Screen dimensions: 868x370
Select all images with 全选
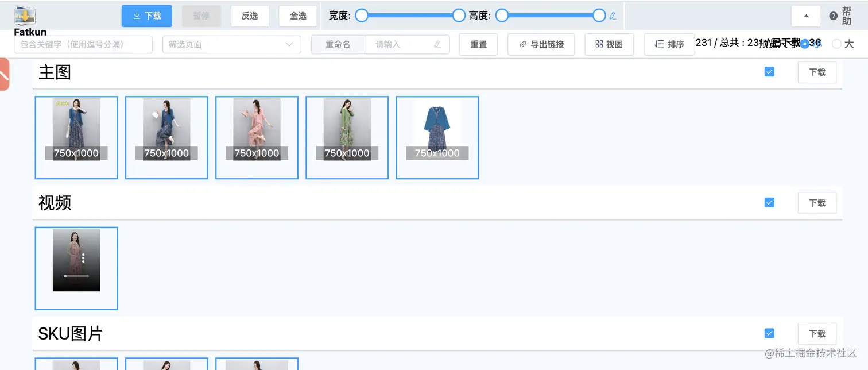tap(298, 16)
